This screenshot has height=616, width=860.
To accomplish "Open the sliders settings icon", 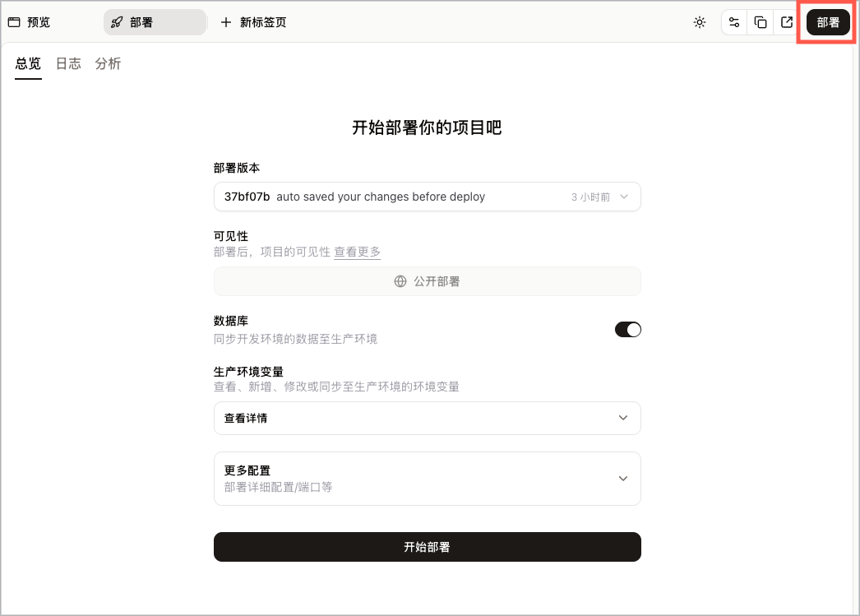I will pyautogui.click(x=734, y=22).
